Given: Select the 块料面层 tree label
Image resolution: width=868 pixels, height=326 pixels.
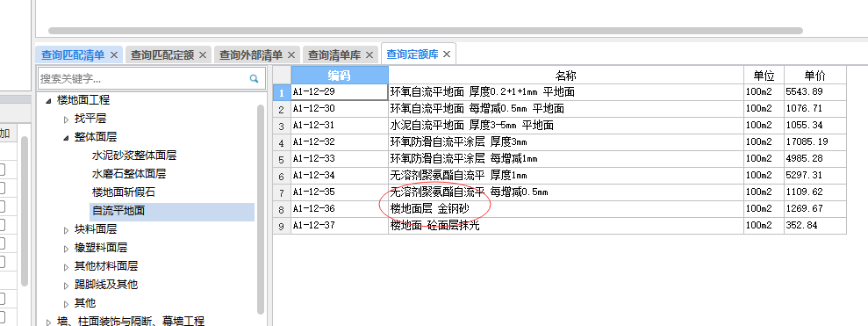Looking at the screenshot, I should click(x=96, y=229).
